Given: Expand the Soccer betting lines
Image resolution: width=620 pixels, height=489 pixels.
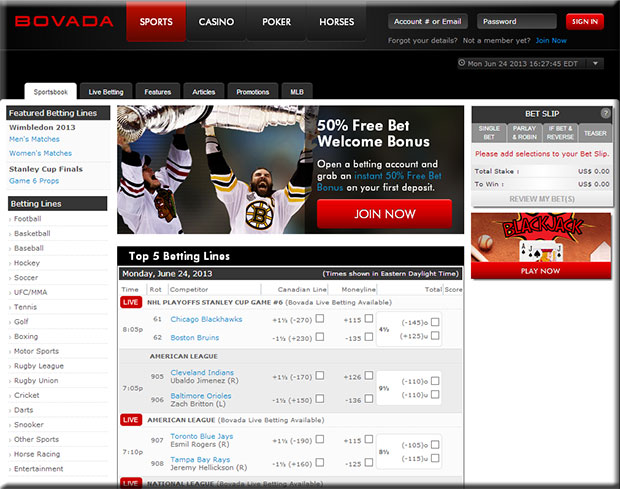Looking at the screenshot, I should (x=26, y=278).
